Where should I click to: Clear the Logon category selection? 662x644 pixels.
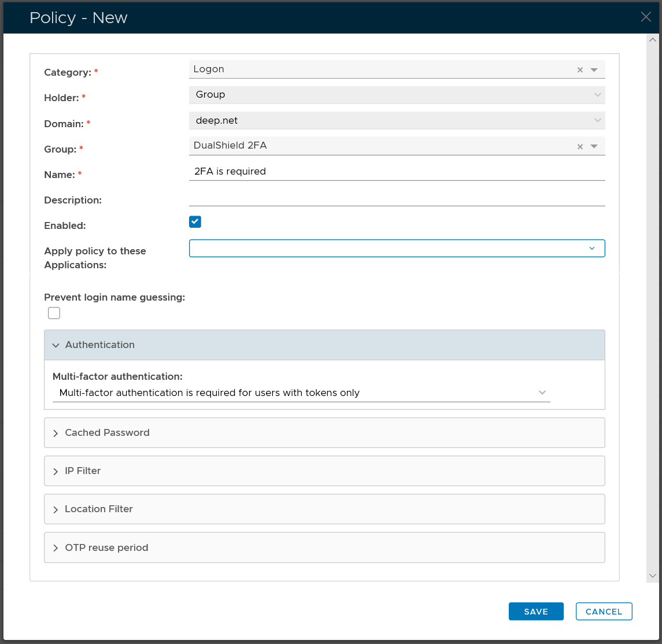click(580, 70)
